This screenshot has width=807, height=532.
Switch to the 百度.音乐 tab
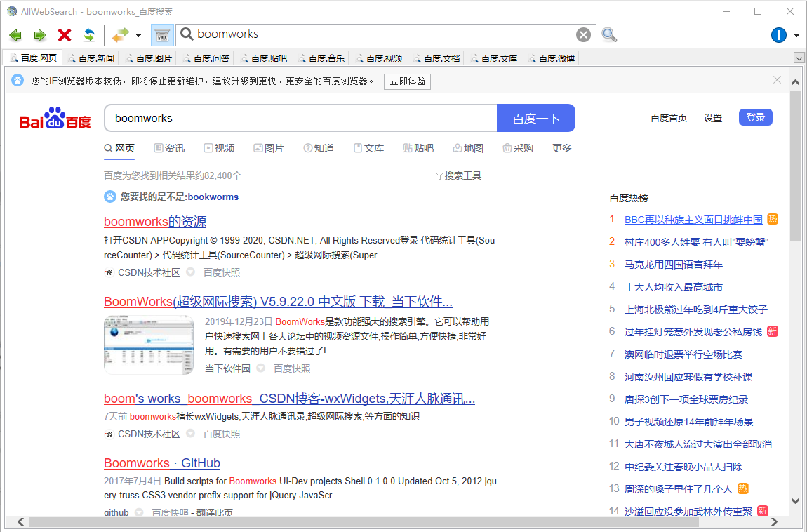pos(321,59)
